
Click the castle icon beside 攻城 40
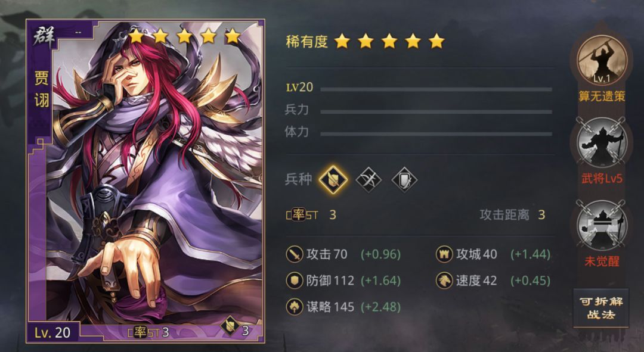click(444, 254)
